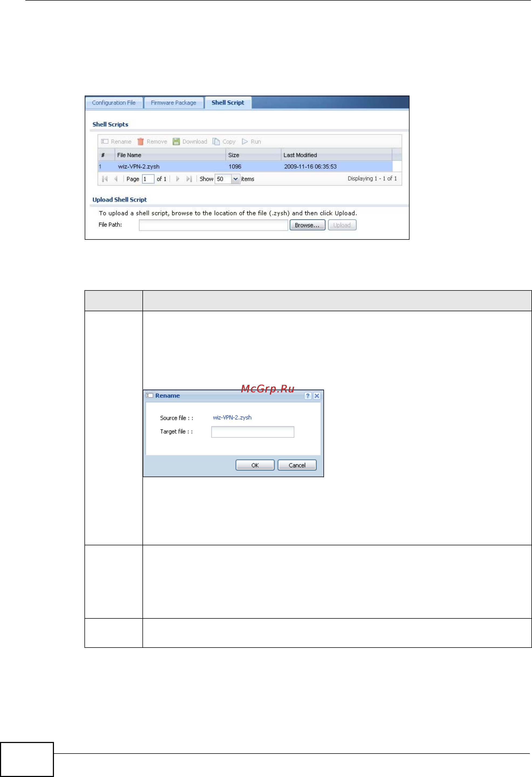Open the Show items dropdown
The image size is (532, 777).
236,179
